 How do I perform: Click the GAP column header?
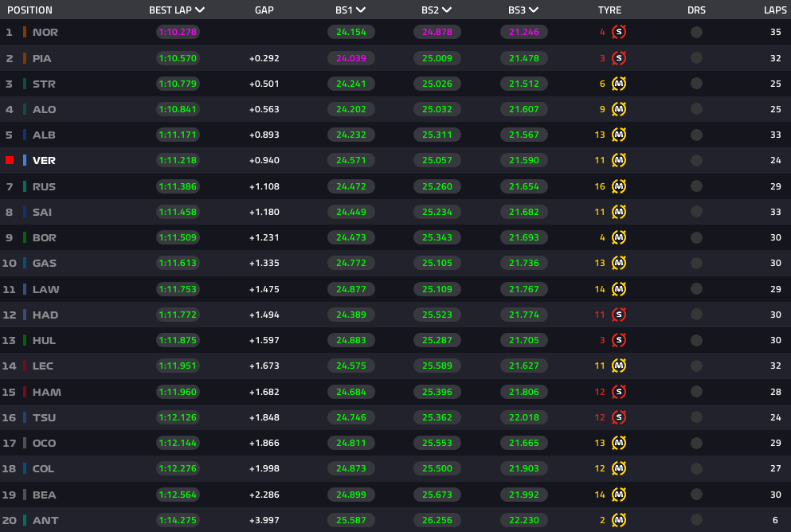point(264,10)
